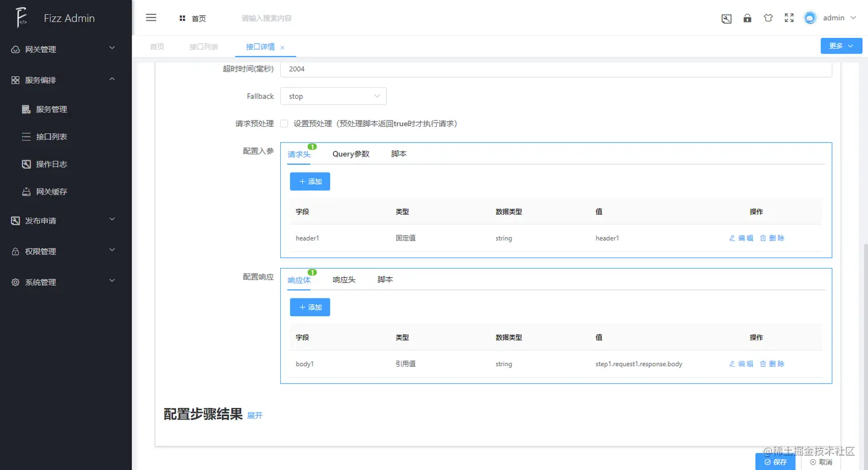Expand the 发布申请 menu

pos(112,219)
